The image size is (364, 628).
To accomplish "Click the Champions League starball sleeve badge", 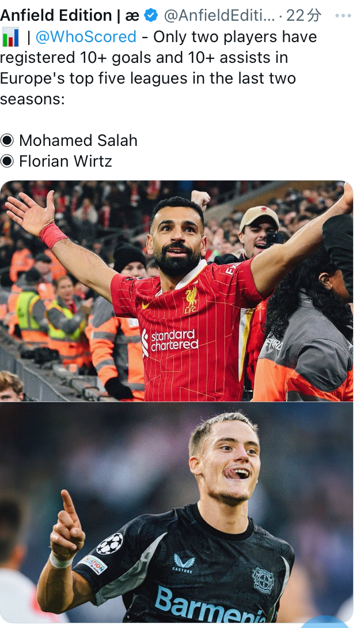I will [109, 544].
